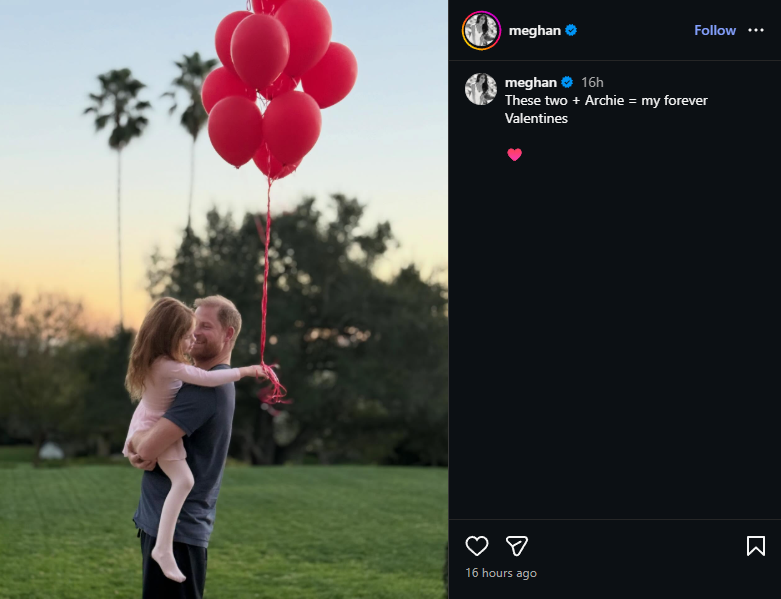Like the post with the heart icon

(477, 546)
